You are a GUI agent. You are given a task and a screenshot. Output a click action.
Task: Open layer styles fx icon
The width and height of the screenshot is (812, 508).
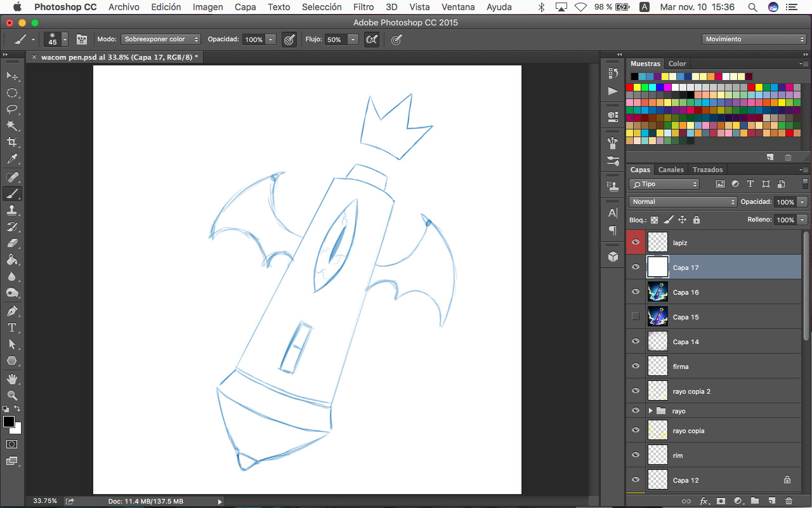point(704,501)
